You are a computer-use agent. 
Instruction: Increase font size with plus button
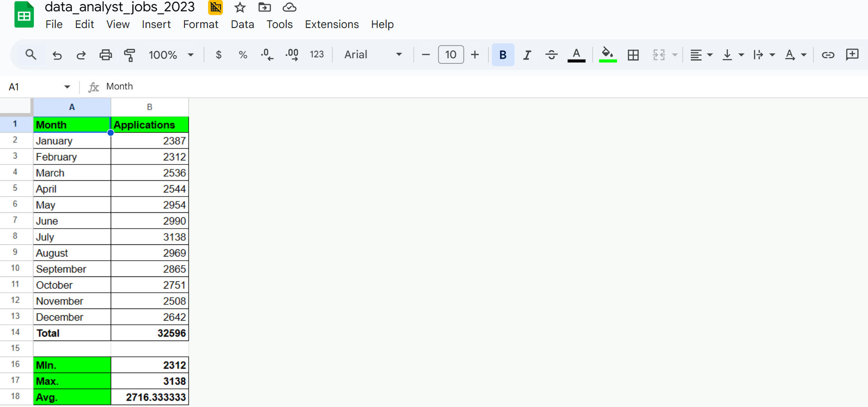[475, 55]
